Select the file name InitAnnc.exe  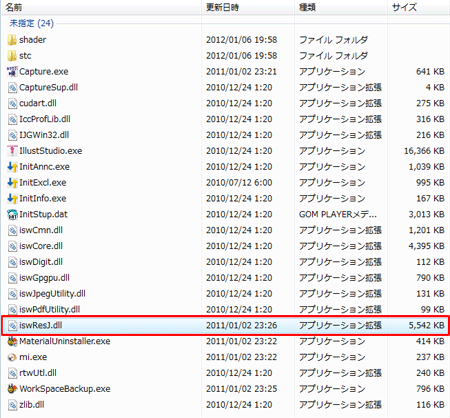pos(45,167)
